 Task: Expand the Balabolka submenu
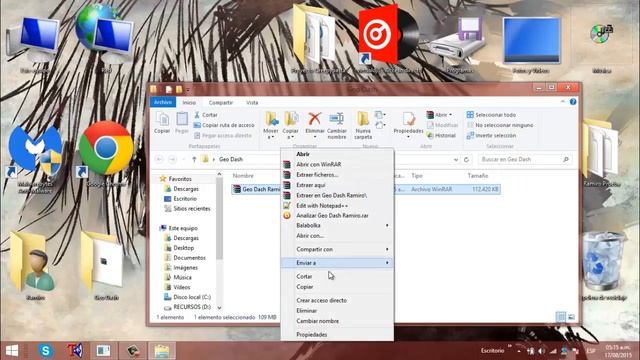(337, 225)
